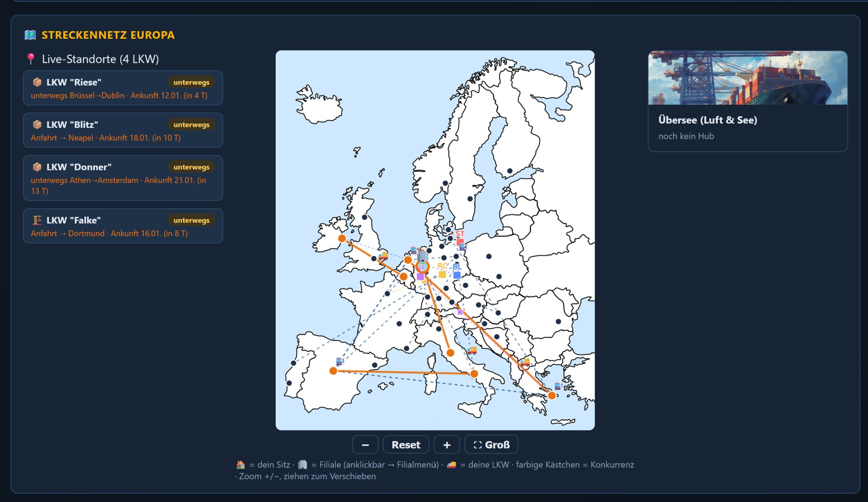The width and height of the screenshot is (868, 502).
Task: Click the station icon near Athens
Action: 558,386
